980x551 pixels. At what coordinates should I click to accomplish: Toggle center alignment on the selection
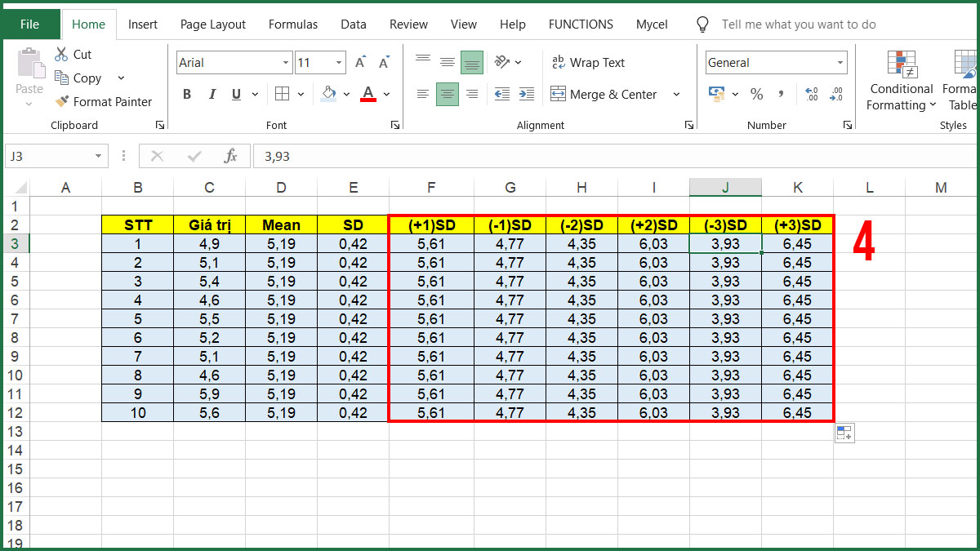click(448, 94)
